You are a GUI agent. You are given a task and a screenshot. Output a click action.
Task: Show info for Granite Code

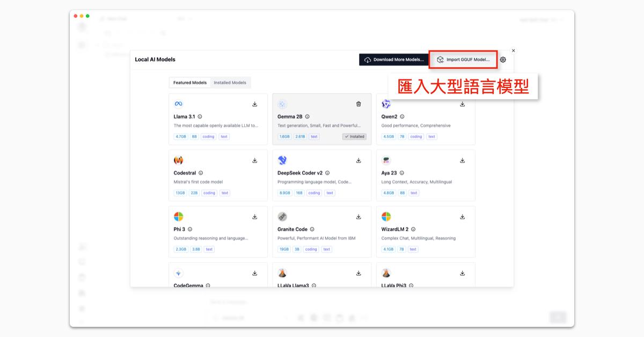(x=312, y=229)
